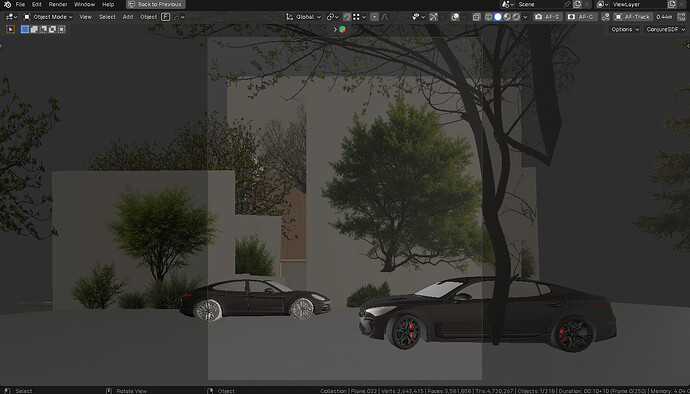690x394 pixels.
Task: Open proportional editing falloff curve
Action: 385,17
